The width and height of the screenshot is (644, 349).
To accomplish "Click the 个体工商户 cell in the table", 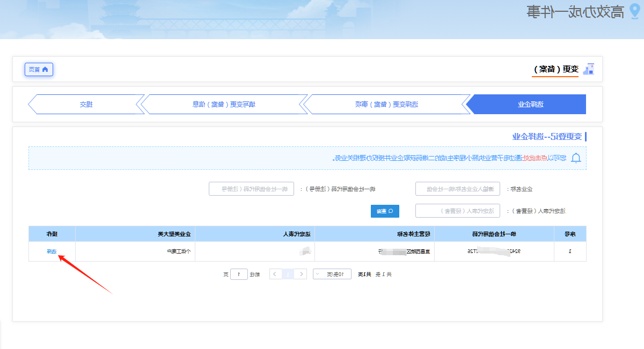I will [x=135, y=251].
